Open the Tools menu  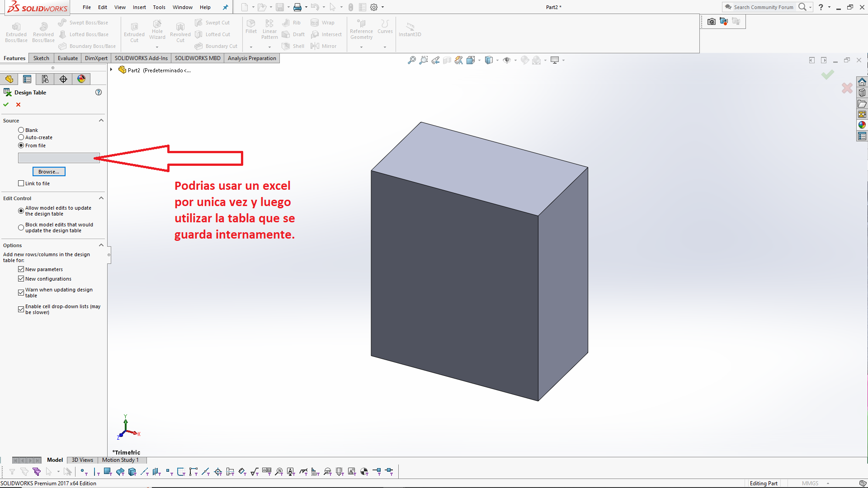click(x=159, y=7)
